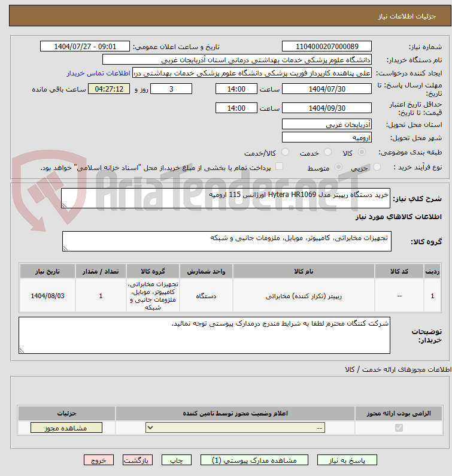The width and height of the screenshot is (452, 476).
Task: Click the تعداد / مقدار column header
Action: (x=101, y=271)
